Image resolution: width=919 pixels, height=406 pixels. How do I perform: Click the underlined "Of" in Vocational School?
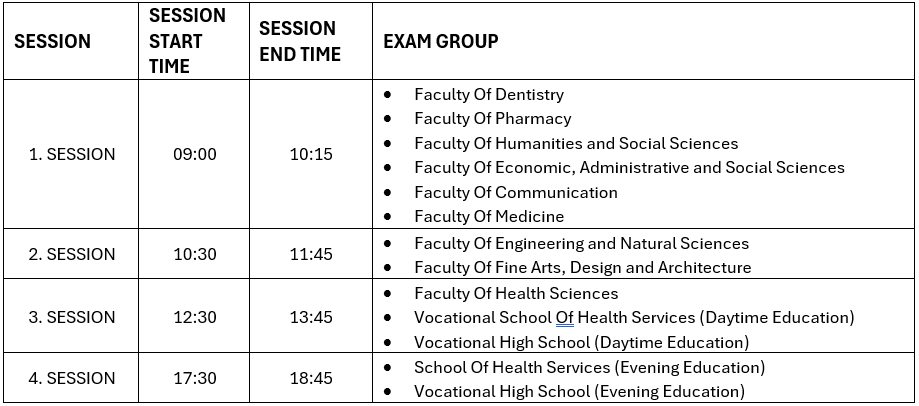tap(565, 318)
